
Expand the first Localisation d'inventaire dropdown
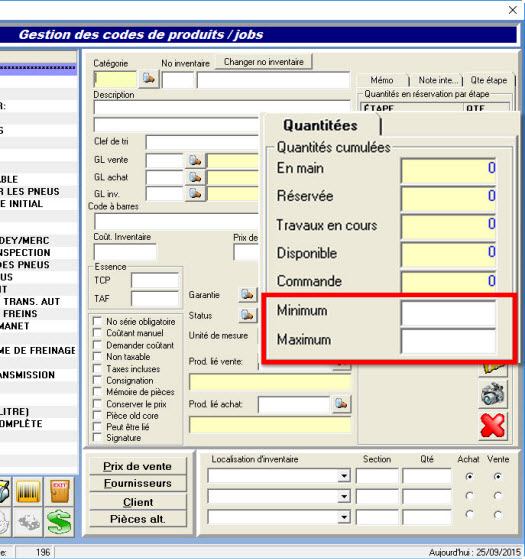[x=344, y=476]
